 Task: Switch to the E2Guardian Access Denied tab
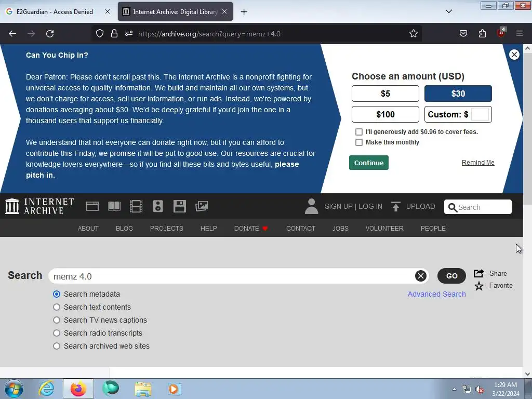click(x=54, y=12)
